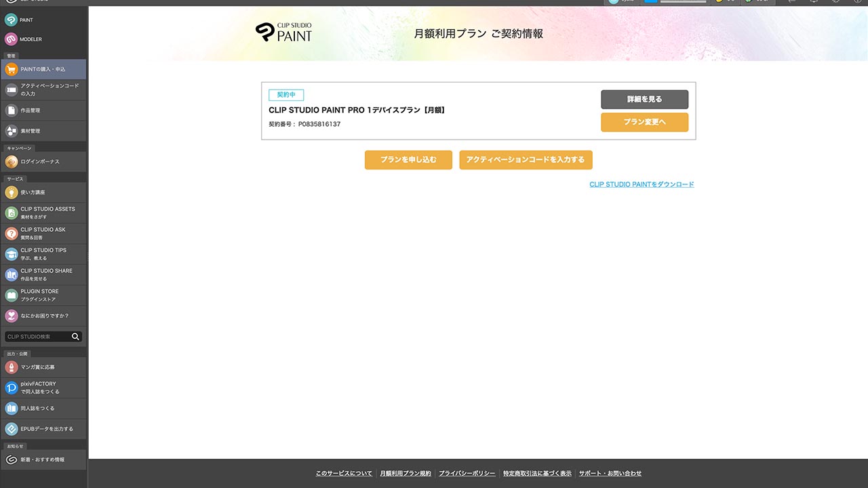868x488 pixels.
Task: Click contract number P0835816137
Action: (x=319, y=124)
